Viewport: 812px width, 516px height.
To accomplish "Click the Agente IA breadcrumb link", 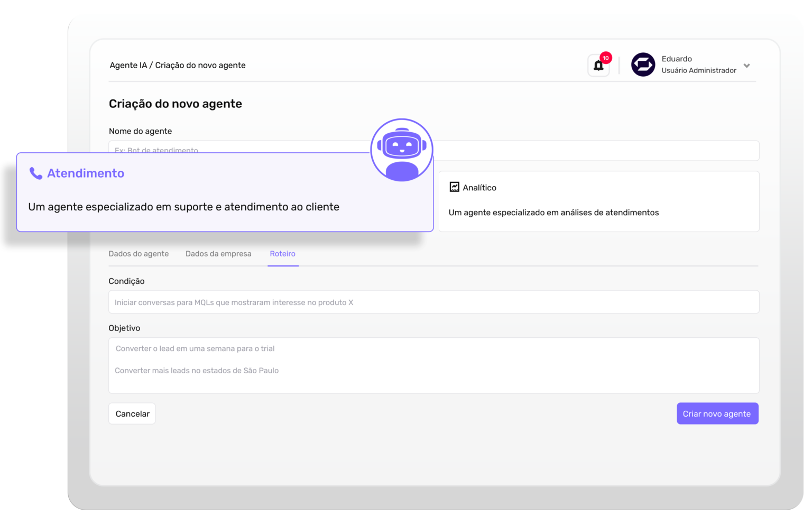I will [127, 65].
